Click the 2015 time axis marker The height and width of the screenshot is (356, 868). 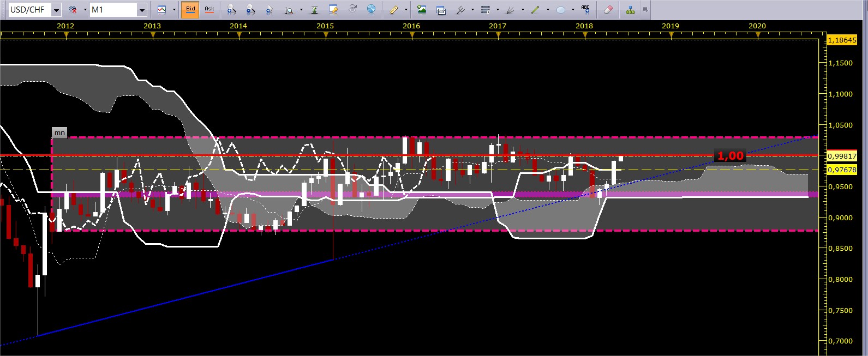click(325, 26)
